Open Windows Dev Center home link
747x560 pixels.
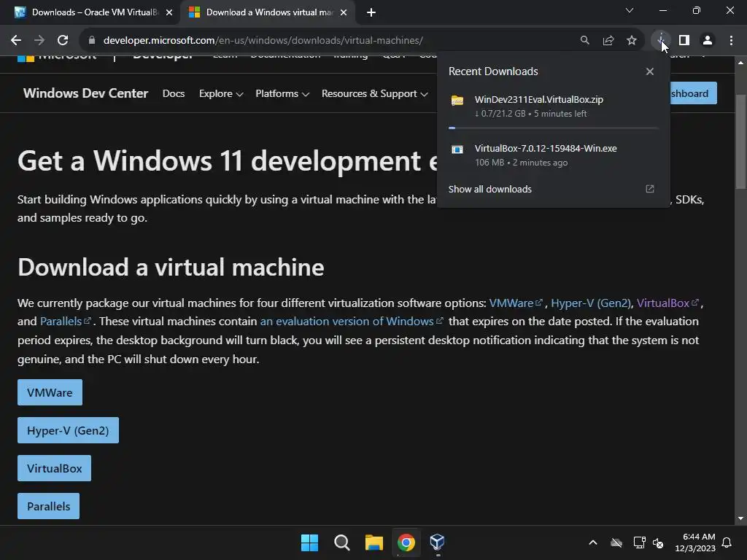click(x=86, y=93)
